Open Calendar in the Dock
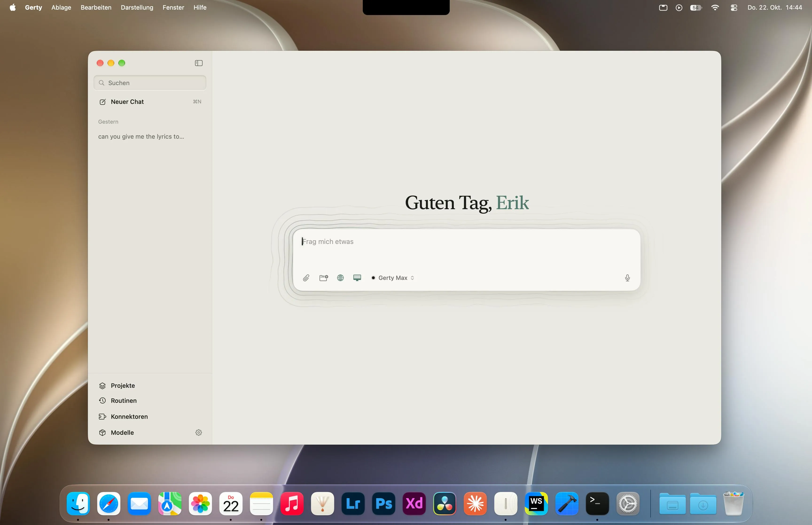The height and width of the screenshot is (525, 812). [x=231, y=504]
